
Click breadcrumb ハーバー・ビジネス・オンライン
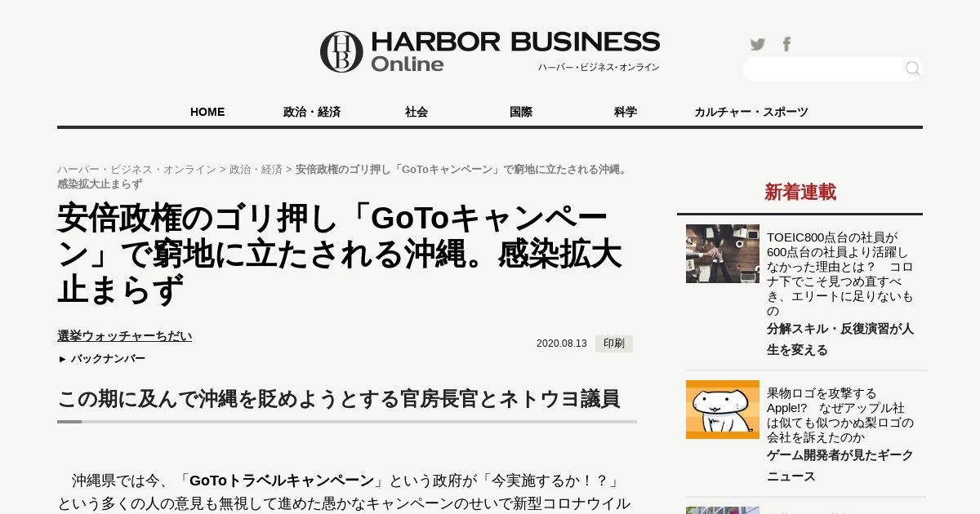136,169
